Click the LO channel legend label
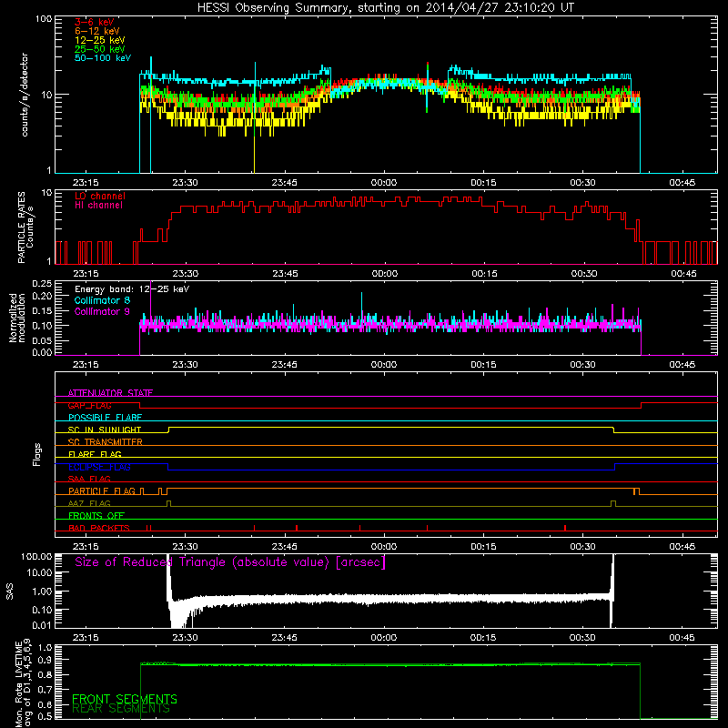Screen dimensions: 728x728 tap(100, 196)
